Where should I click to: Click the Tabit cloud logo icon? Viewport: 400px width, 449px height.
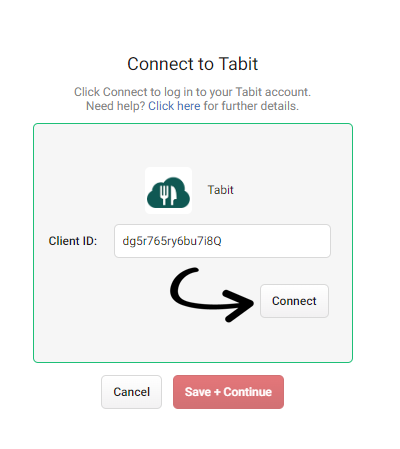[x=168, y=192]
